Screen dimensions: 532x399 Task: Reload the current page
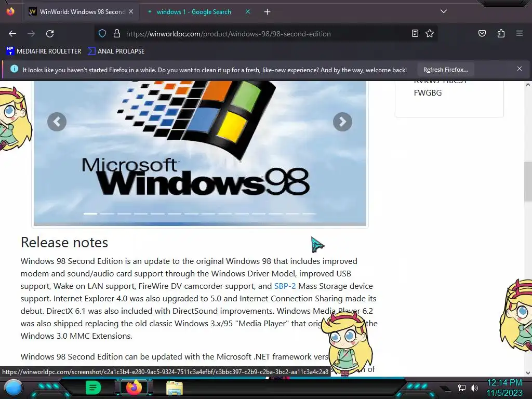pyautogui.click(x=50, y=34)
